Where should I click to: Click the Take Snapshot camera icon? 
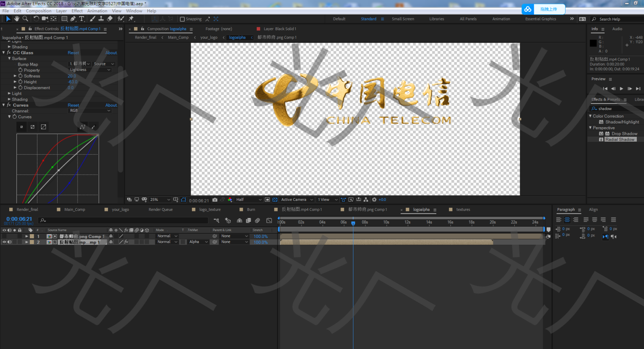tap(215, 200)
